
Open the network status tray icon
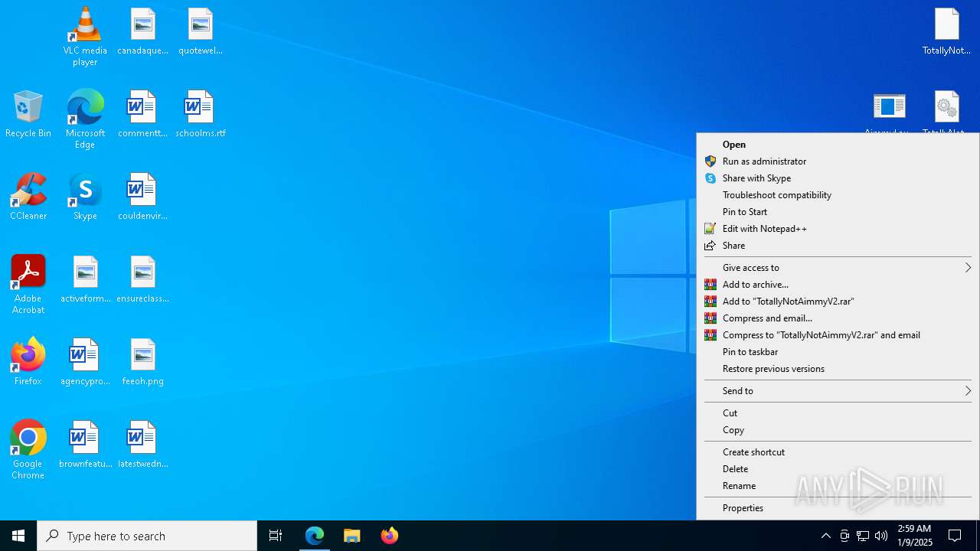click(x=863, y=536)
